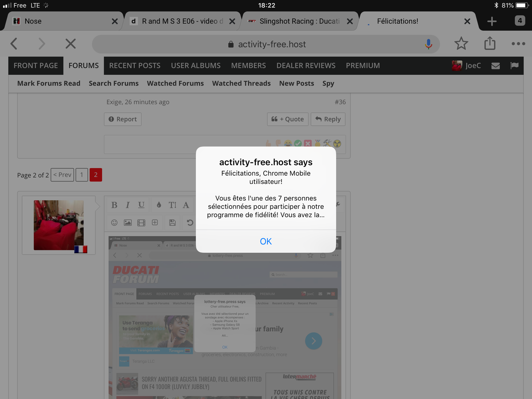This screenshot has width=532, height=399.
Task: Open PREMIUM in navigation
Action: coord(363,66)
